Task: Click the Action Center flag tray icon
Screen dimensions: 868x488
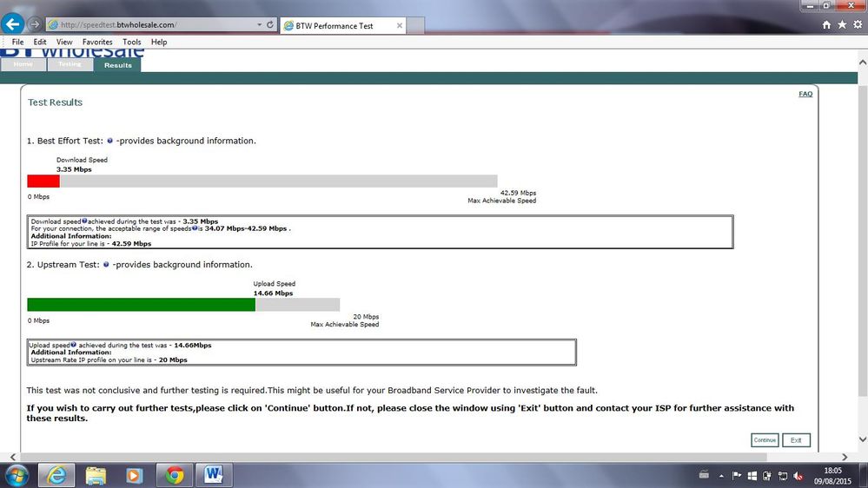Action: tap(736, 475)
